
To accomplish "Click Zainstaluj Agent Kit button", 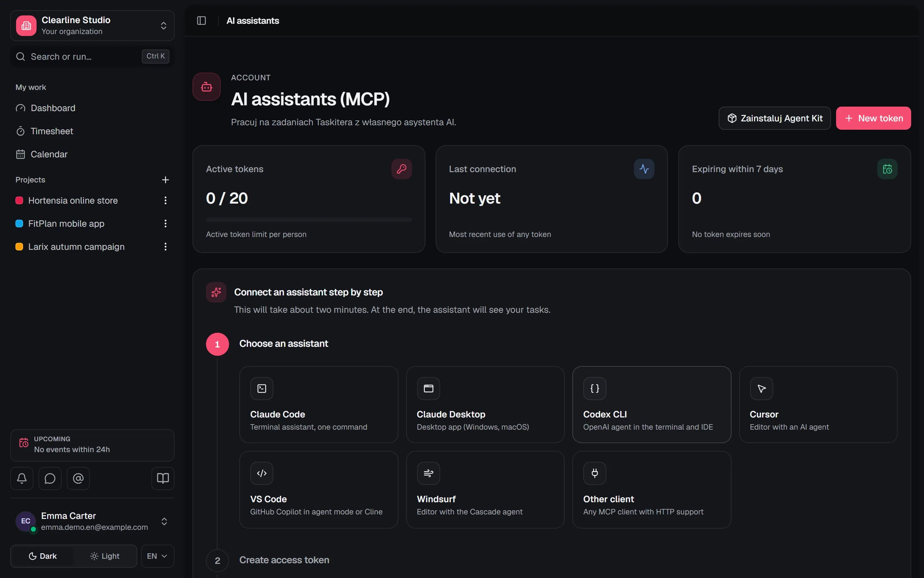I will click(774, 118).
